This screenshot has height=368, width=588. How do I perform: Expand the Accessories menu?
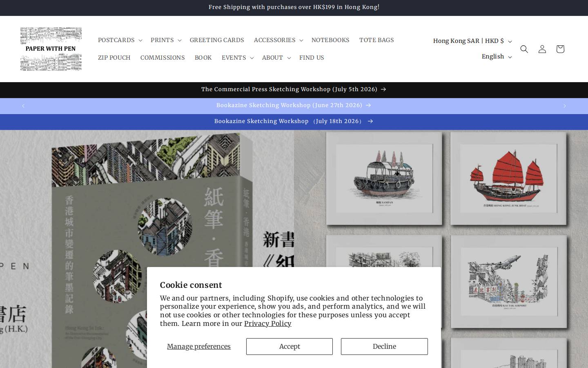click(278, 40)
